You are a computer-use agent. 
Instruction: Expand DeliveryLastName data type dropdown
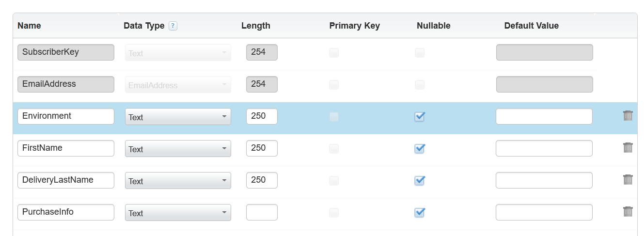click(178, 181)
